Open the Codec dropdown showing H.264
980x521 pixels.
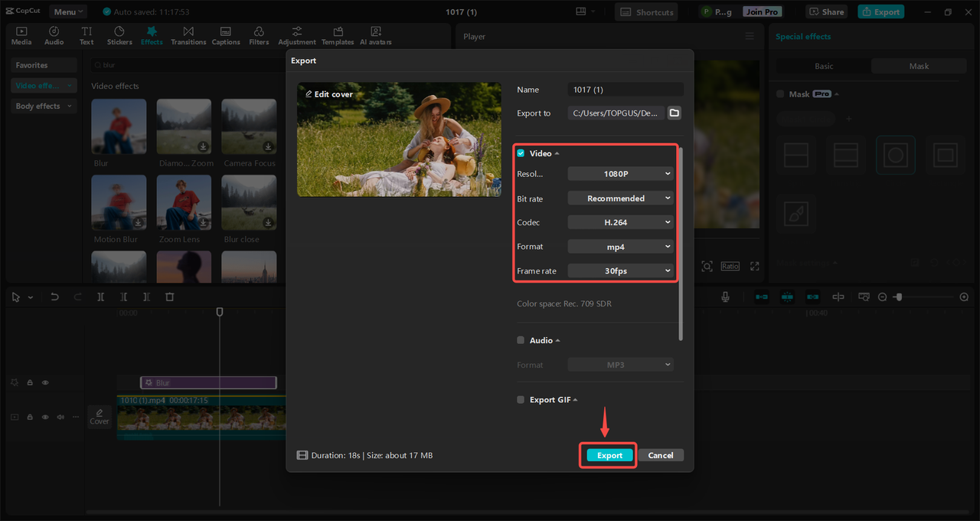tap(621, 222)
